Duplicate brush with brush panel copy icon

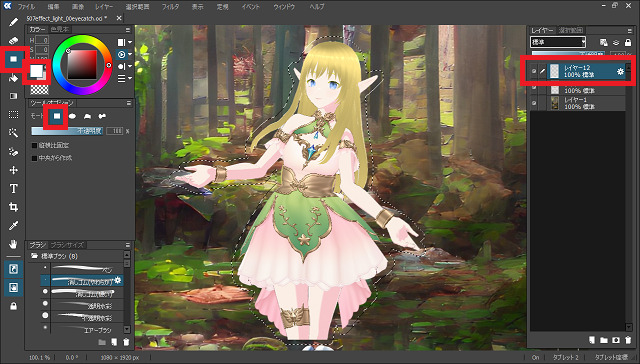coord(114,342)
